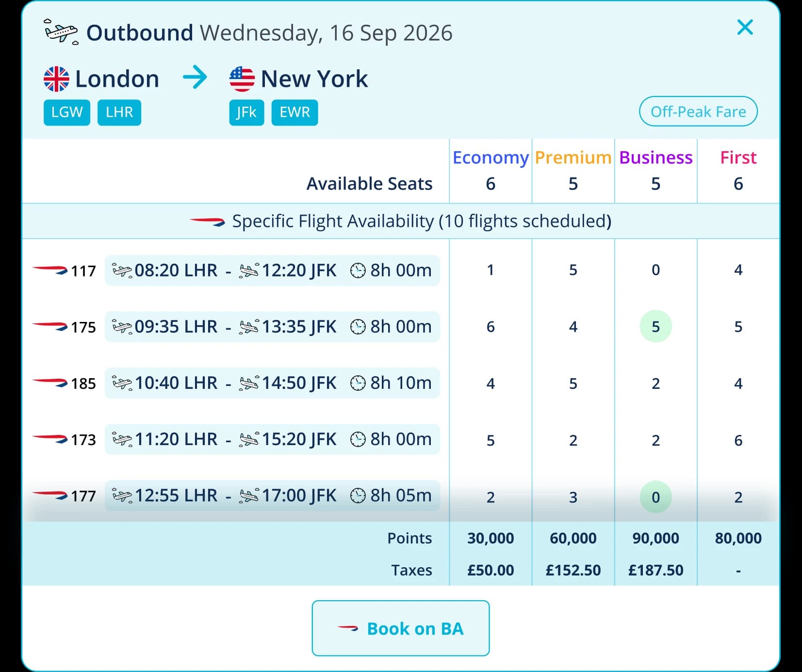Click flight number 177

[83, 496]
